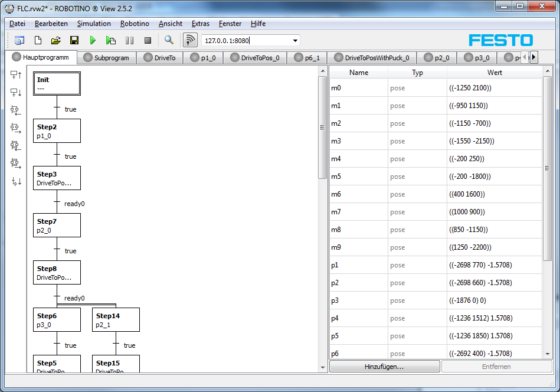Click the New file icon in toolbar
Image resolution: width=560 pixels, height=392 pixels.
[37, 40]
